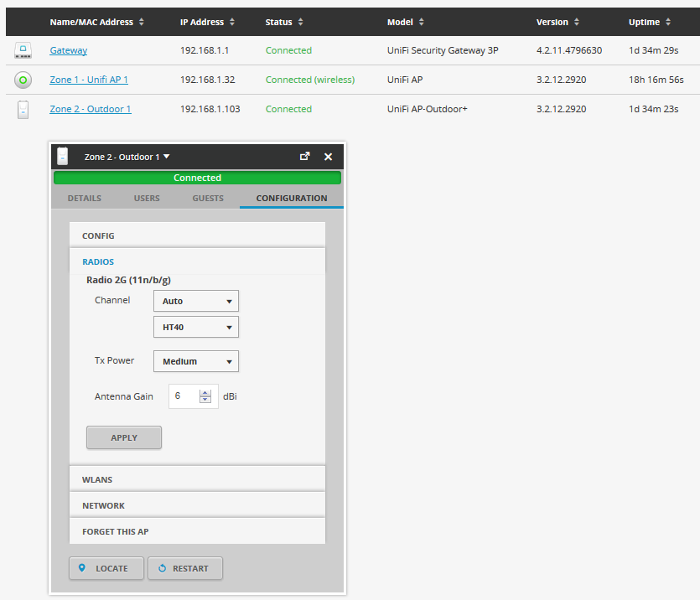The width and height of the screenshot is (700, 600).
Task: Open the Channel dropdown set to Auto
Action: [x=196, y=301]
